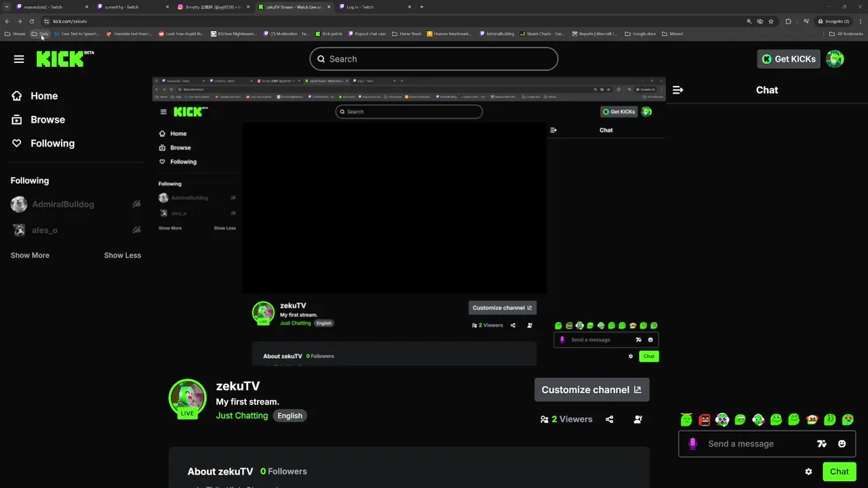Screen dimensions: 868x488
Task: Collapse the following list with Show Less
Action: pyautogui.click(x=123, y=256)
